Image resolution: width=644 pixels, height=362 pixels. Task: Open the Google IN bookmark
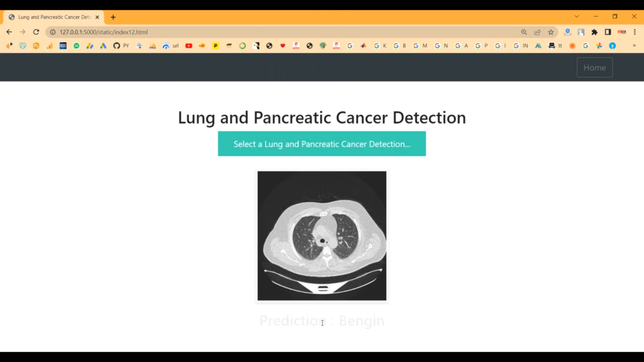click(x=521, y=46)
